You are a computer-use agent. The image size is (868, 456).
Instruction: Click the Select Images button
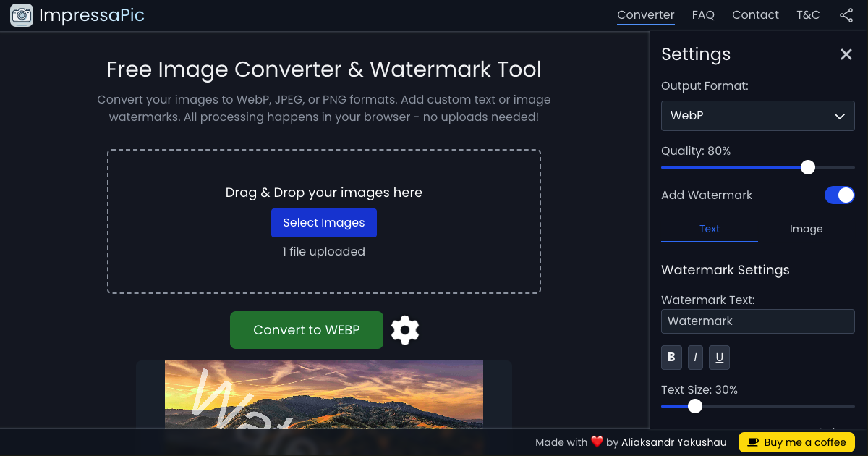[x=324, y=222]
